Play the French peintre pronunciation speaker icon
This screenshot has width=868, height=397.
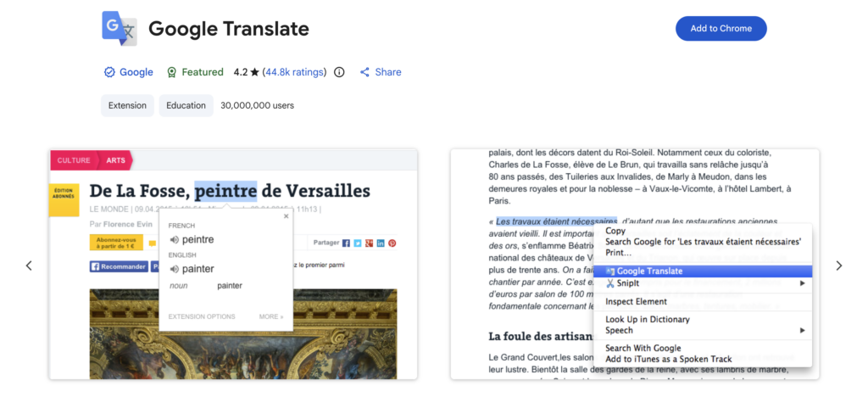tap(175, 240)
